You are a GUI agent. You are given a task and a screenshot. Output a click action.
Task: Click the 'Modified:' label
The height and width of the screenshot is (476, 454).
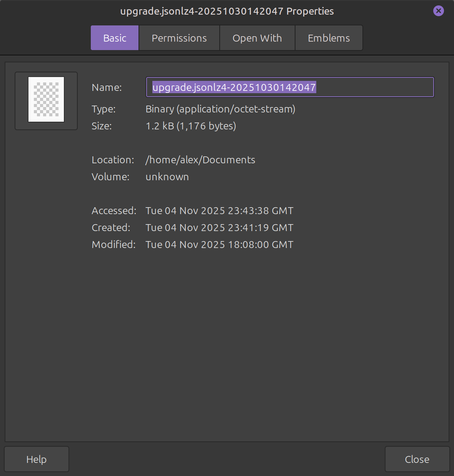pos(113,245)
